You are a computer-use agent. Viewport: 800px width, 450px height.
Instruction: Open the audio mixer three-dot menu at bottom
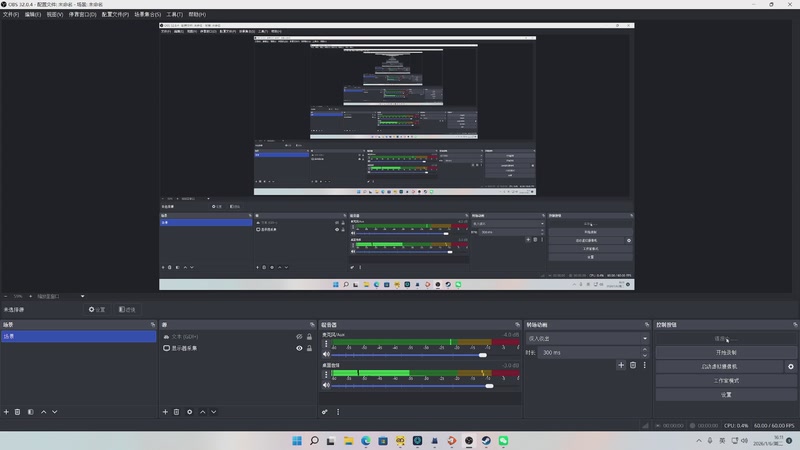[338, 412]
